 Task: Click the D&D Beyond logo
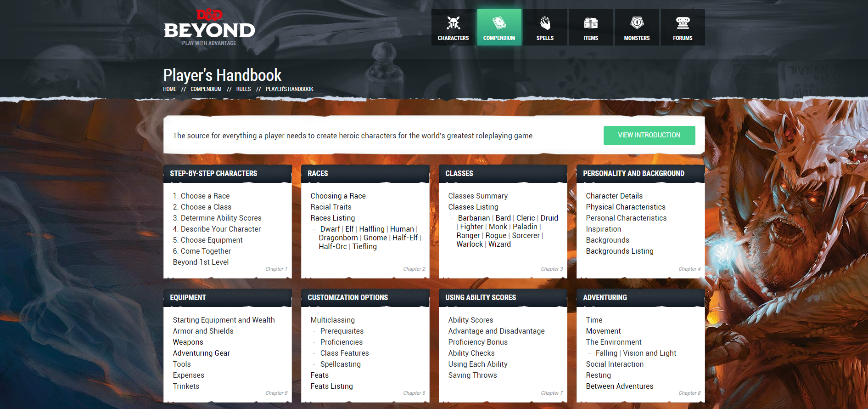point(209,27)
